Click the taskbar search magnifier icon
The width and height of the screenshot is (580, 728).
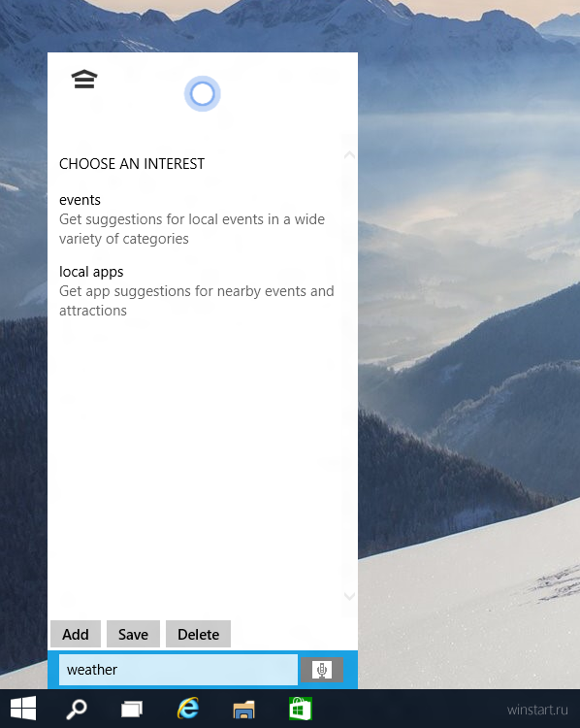click(77, 709)
